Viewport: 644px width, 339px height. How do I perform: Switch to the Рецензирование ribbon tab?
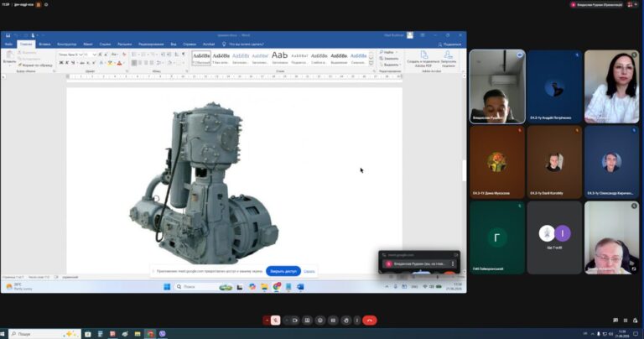point(151,44)
